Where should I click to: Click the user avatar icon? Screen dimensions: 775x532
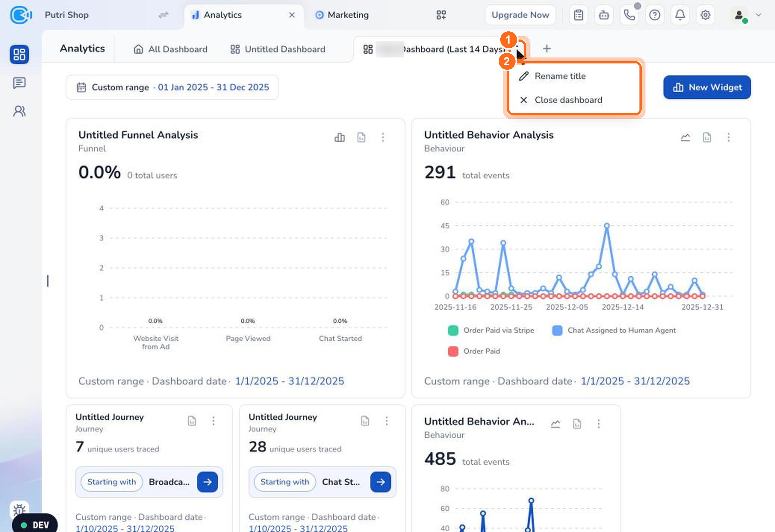tap(739, 15)
